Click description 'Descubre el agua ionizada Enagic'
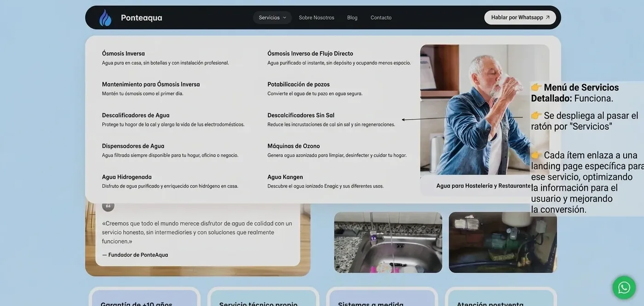The height and width of the screenshot is (306, 644). [325, 186]
